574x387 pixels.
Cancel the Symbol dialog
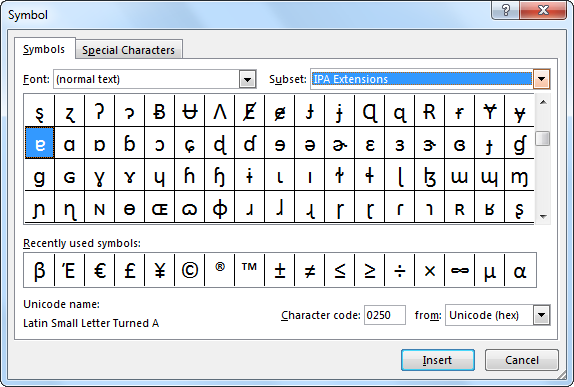[522, 360]
